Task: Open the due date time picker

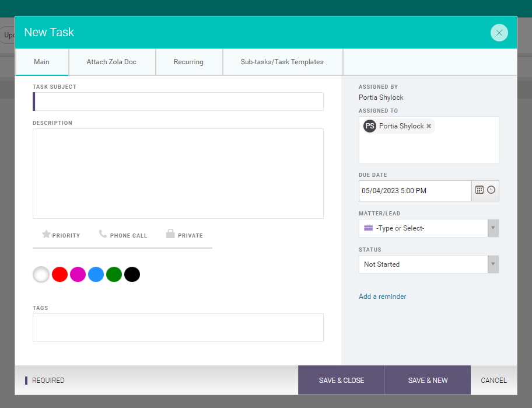Action: point(491,190)
